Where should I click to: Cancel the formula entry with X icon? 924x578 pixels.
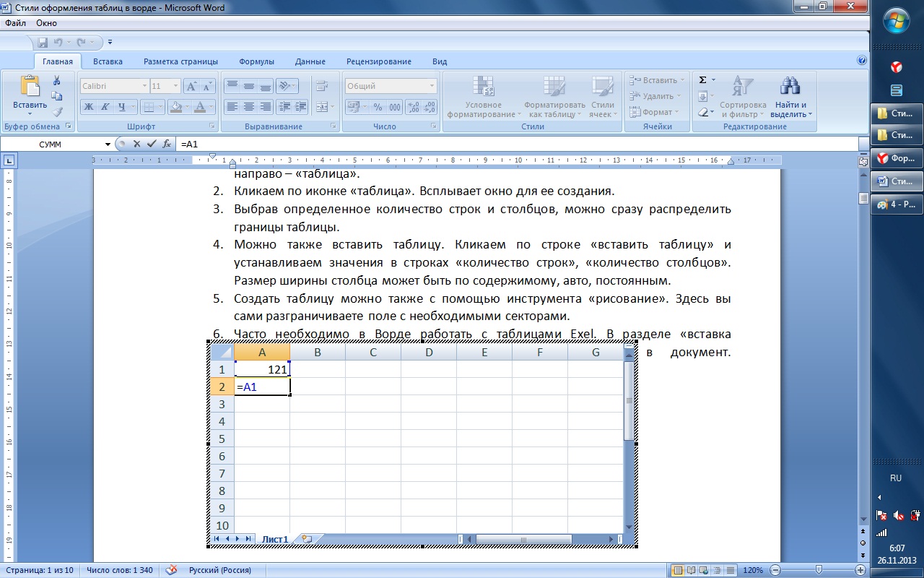136,144
